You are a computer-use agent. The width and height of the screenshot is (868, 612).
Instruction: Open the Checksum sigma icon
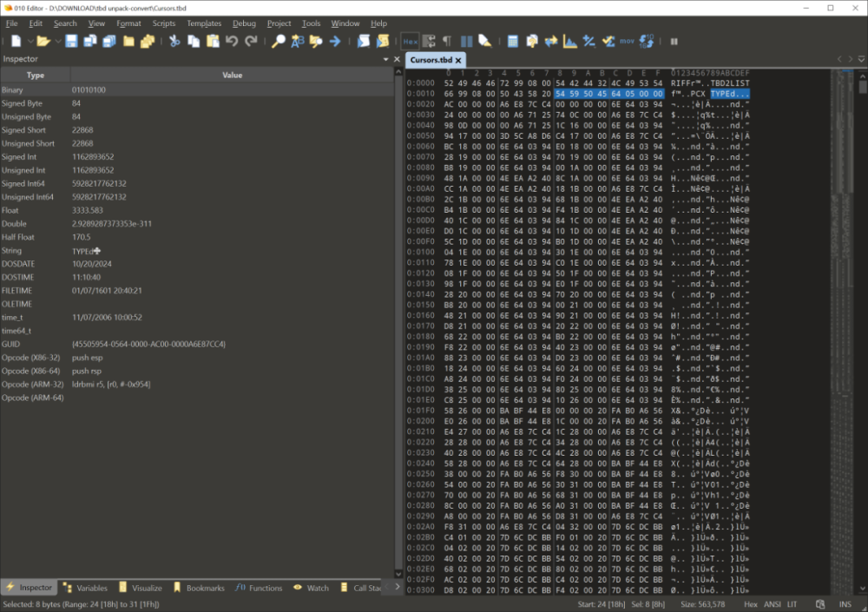608,41
